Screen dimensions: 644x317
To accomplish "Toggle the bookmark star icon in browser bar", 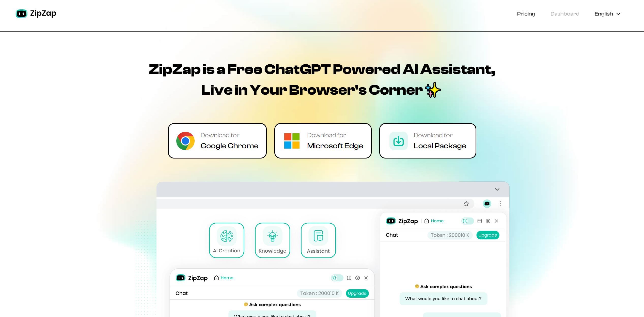I will 466,203.
